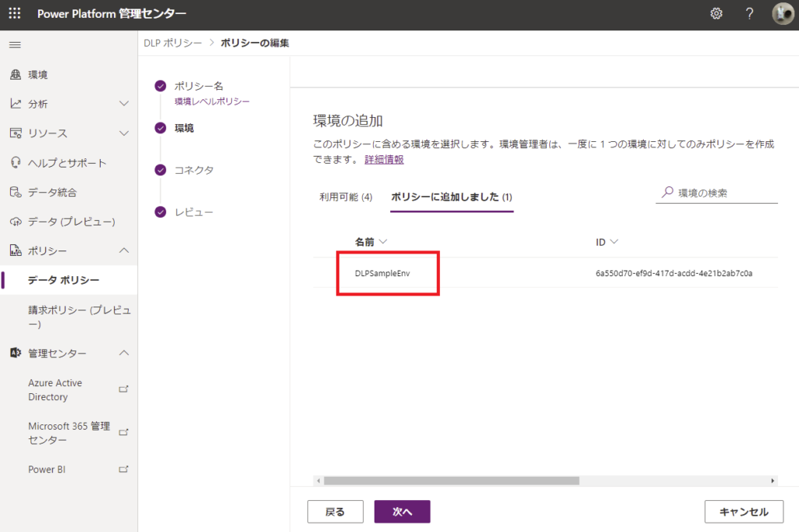Image resolution: width=799 pixels, height=532 pixels.
Task: Click the ID value 6a550d70-ef9d-417d-acdd-4e21b2ab7c0a
Action: click(674, 273)
